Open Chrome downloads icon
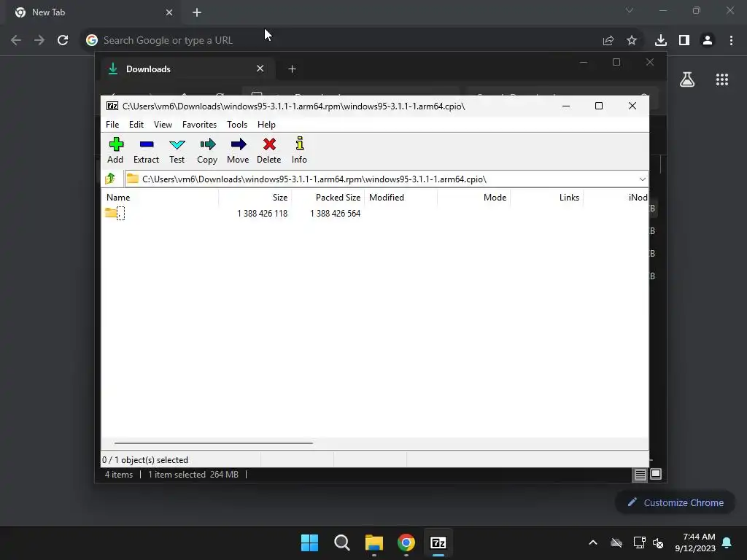This screenshot has height=560, width=747. click(x=661, y=41)
